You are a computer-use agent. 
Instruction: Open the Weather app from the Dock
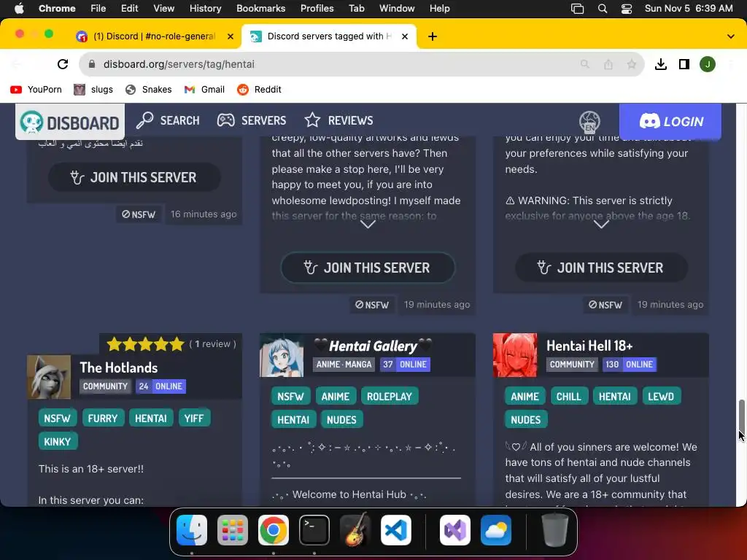coord(496,530)
